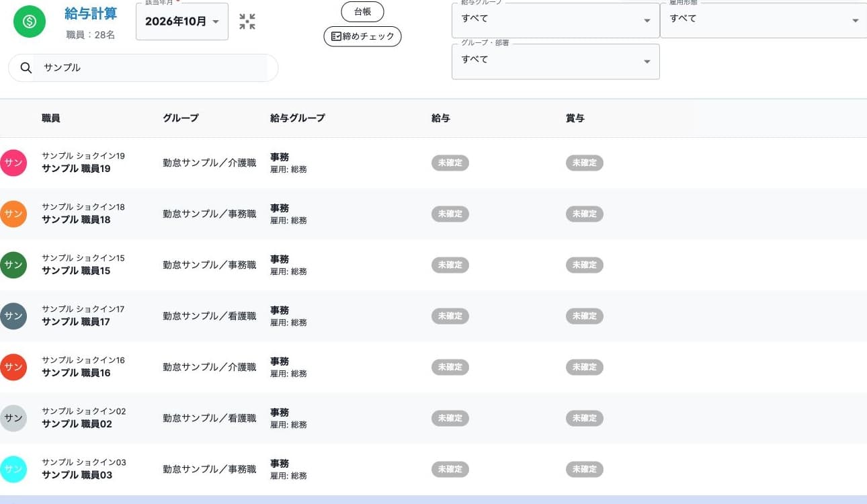Viewport: 867px width, 504px height.
Task: Select employee name サンプル 職員17
Action: tap(76, 322)
